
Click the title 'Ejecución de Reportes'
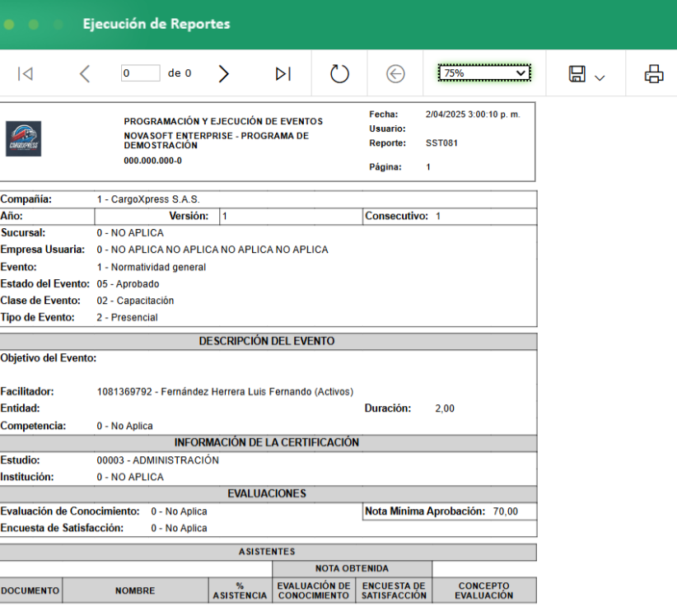156,24
